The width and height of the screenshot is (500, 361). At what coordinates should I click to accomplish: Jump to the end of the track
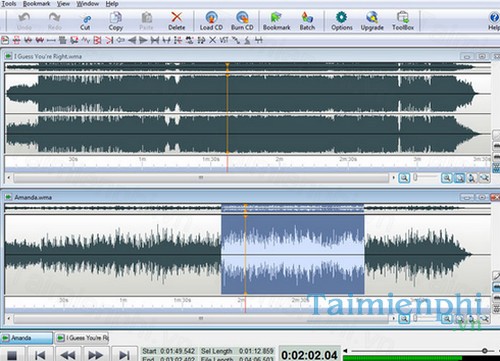124,355
